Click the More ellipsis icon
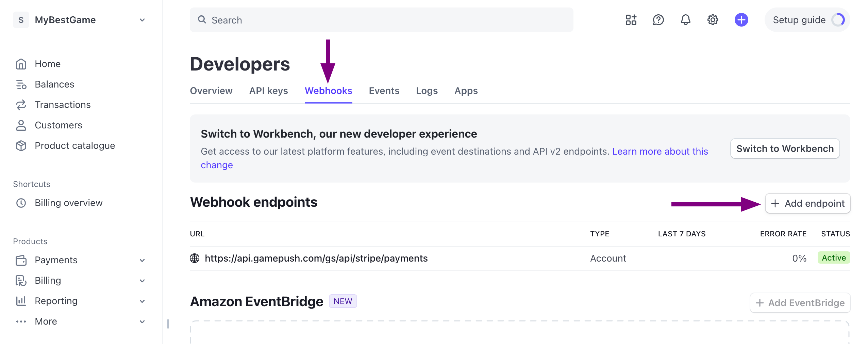This screenshot has height=344, width=868. tap(21, 322)
